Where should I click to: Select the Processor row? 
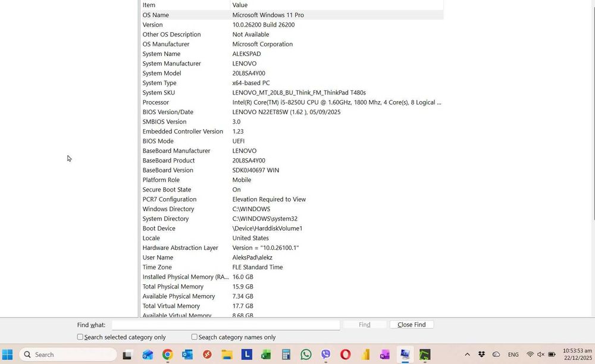(292, 102)
